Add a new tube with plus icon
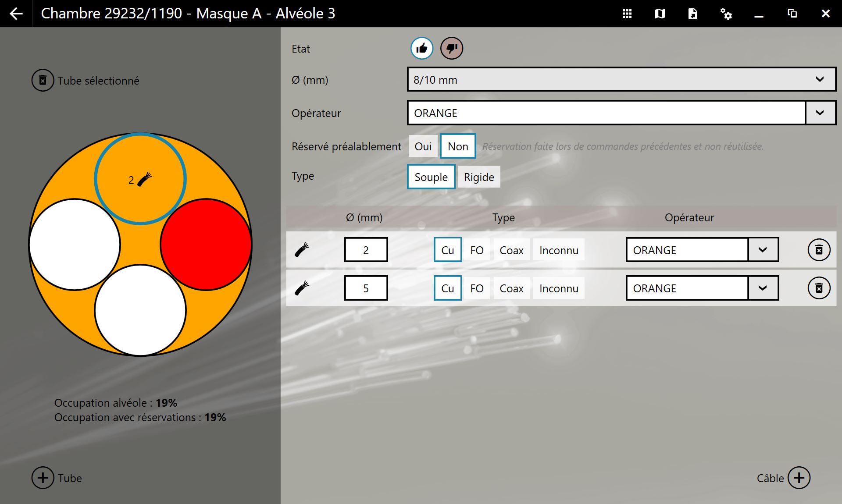The height and width of the screenshot is (504, 842). (x=43, y=478)
